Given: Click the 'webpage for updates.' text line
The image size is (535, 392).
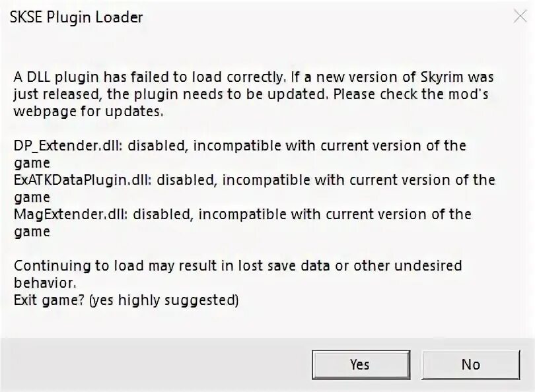Looking at the screenshot, I should pyautogui.click(x=89, y=112).
